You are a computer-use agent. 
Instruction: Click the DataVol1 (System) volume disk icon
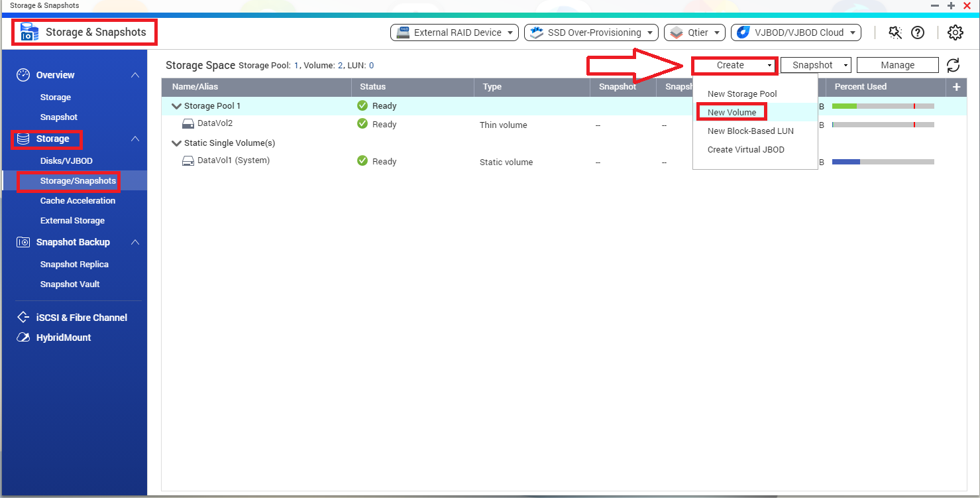[x=188, y=160]
